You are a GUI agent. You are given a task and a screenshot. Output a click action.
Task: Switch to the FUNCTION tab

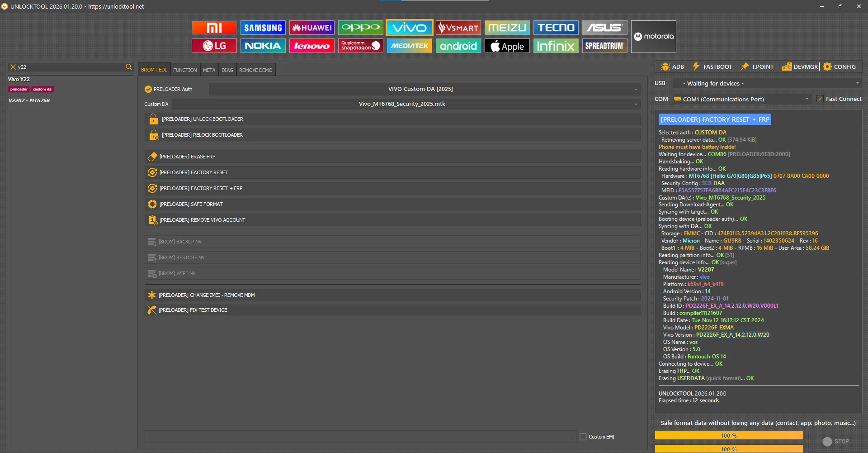(185, 70)
